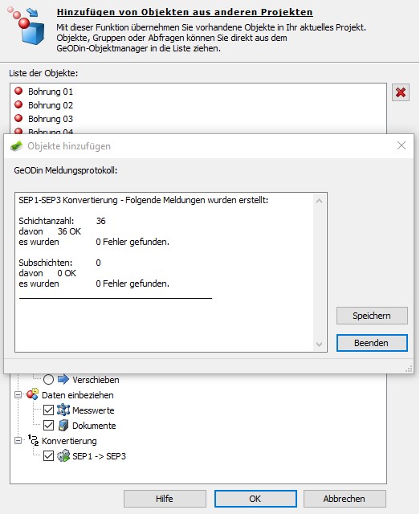This screenshot has width=420, height=514.
Task: Click the Hilfe button
Action: [x=165, y=499]
